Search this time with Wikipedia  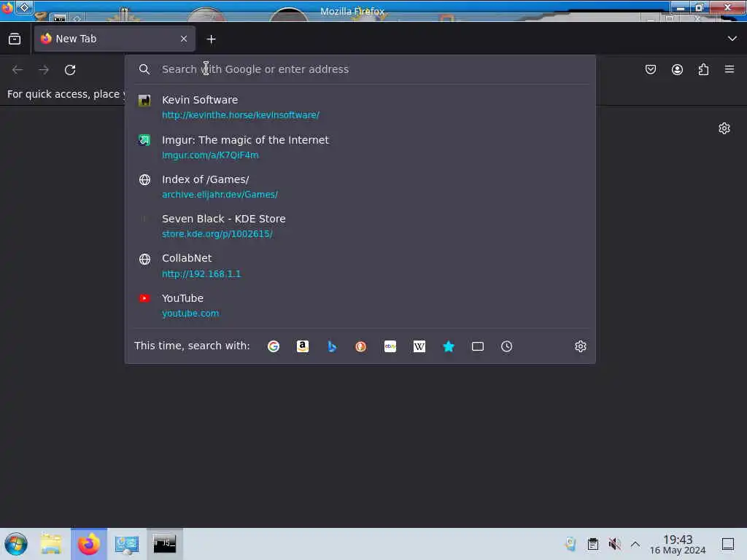point(419,346)
